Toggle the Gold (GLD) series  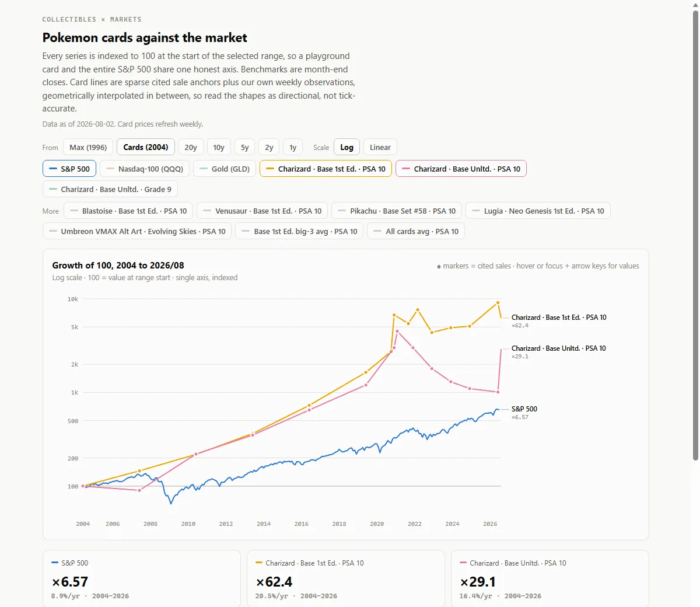pyautogui.click(x=225, y=169)
